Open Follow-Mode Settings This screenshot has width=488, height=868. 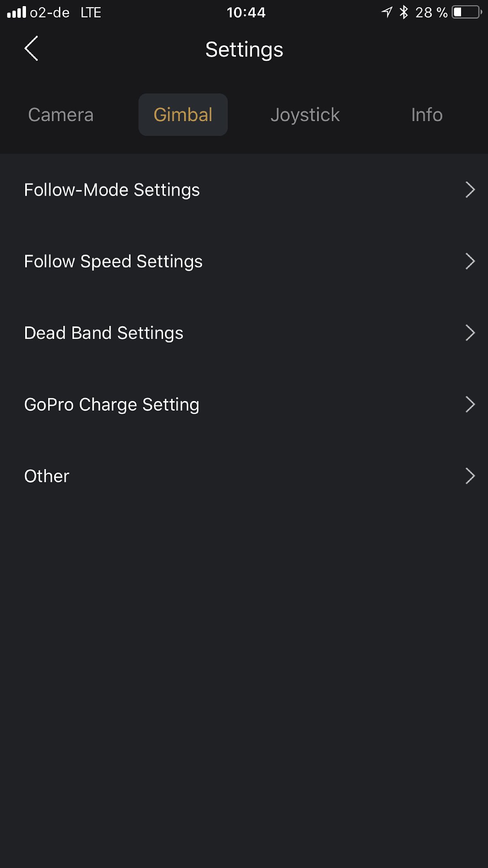click(112, 190)
